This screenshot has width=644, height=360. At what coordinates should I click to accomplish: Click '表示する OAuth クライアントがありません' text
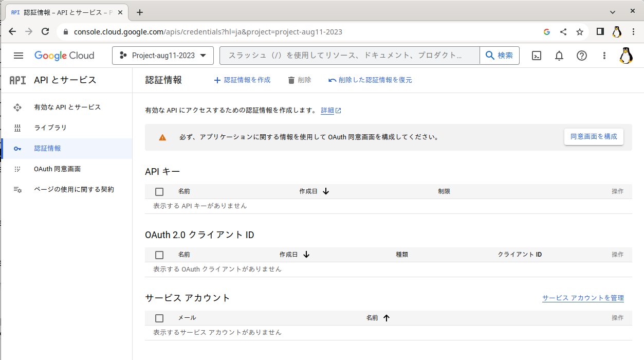pyautogui.click(x=217, y=269)
